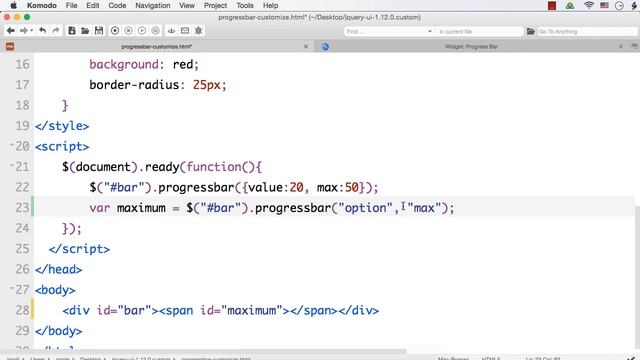The width and height of the screenshot is (640, 360).
Task: Click the New File toolbar icon
Action: point(71,31)
